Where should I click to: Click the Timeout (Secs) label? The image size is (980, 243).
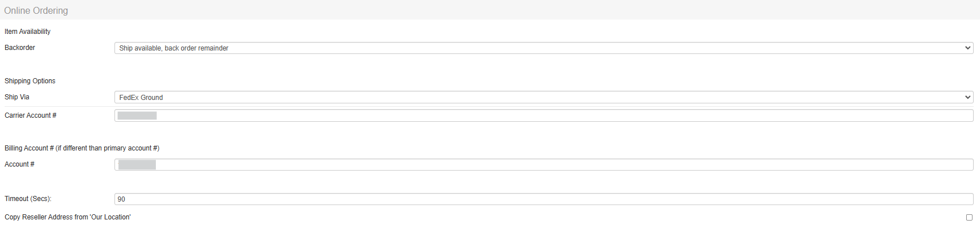28,199
